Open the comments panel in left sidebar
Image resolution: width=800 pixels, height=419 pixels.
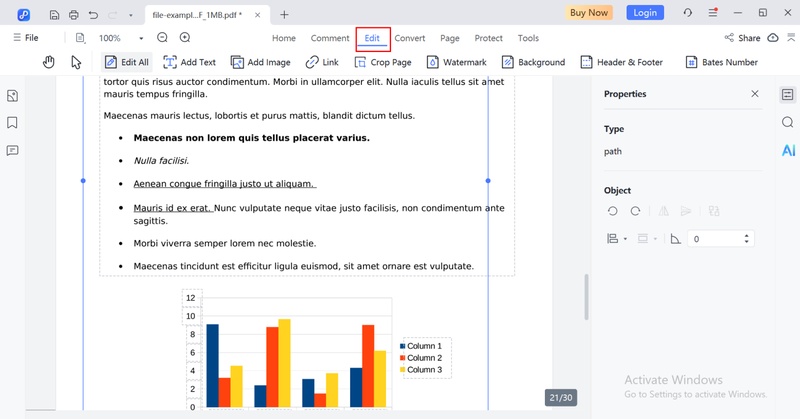(x=12, y=151)
